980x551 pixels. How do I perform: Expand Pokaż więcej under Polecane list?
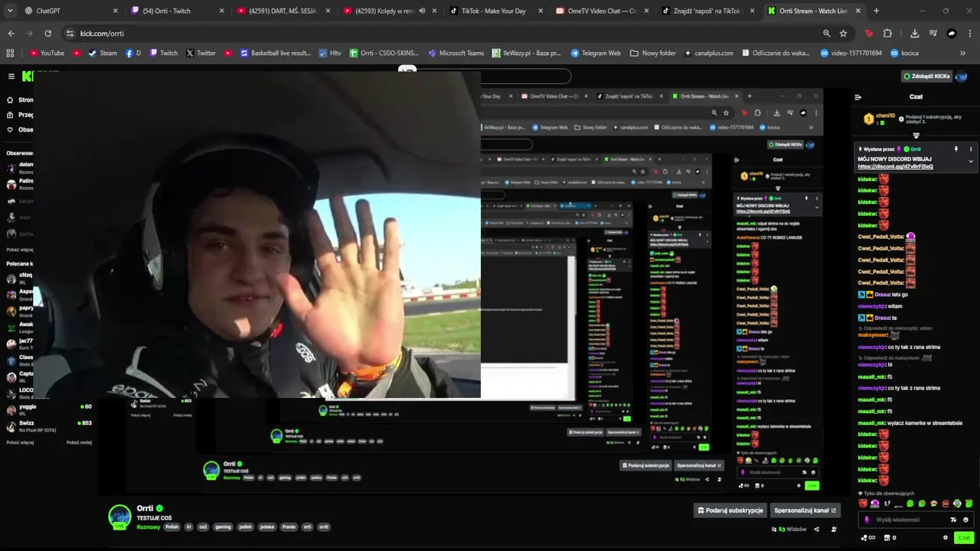20,442
